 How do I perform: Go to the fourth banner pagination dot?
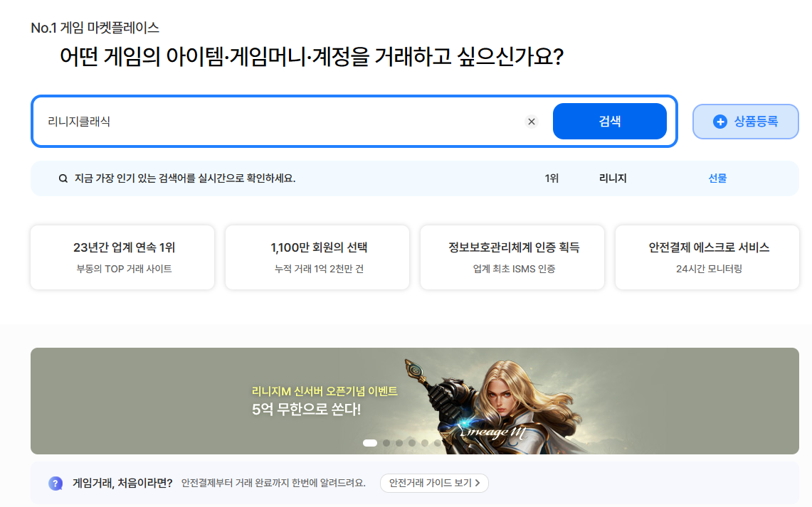coord(412,443)
